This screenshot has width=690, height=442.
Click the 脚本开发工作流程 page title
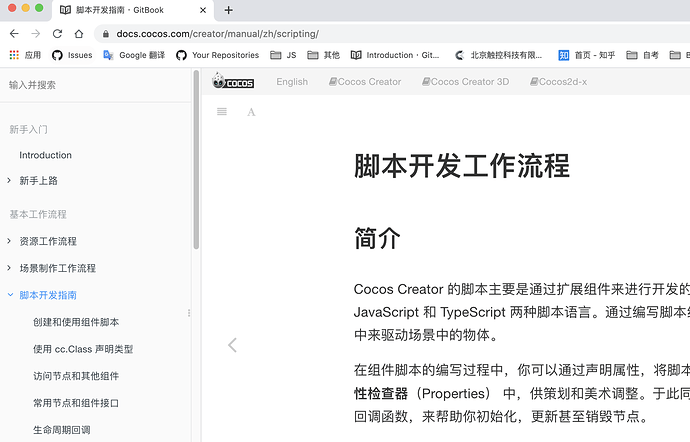[462, 166]
